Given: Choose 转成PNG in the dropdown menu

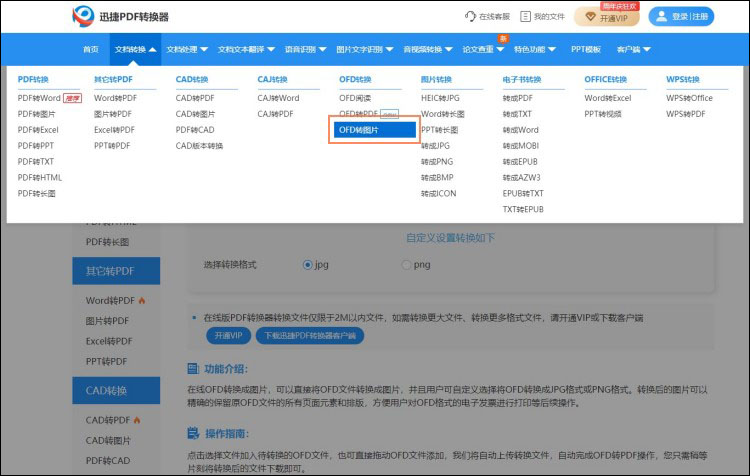Looking at the screenshot, I should pos(437,162).
